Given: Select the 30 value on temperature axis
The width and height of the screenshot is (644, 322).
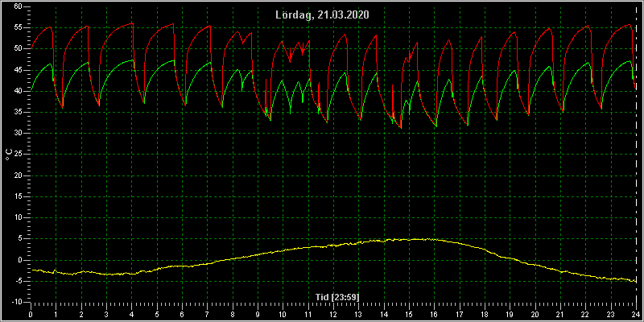Looking at the screenshot, I should pyautogui.click(x=18, y=133).
